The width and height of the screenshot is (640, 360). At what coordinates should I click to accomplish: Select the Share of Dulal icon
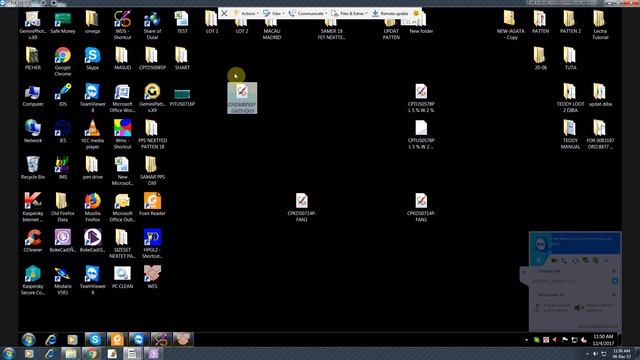(x=152, y=25)
